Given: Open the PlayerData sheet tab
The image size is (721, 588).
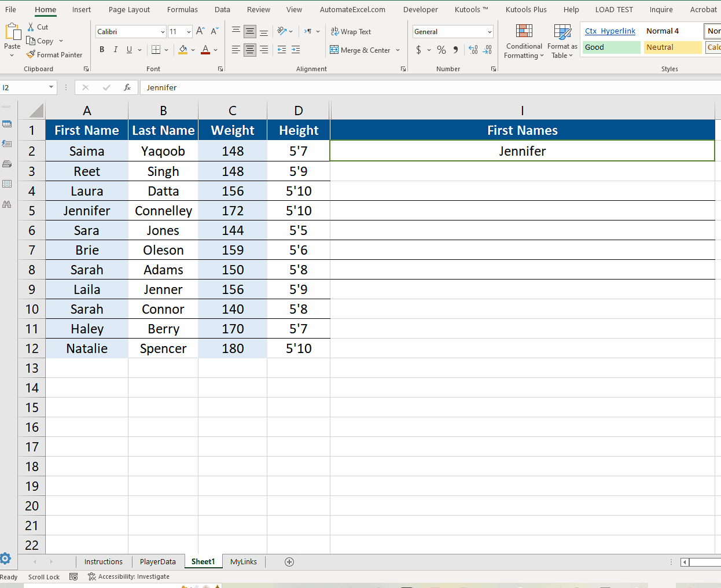Looking at the screenshot, I should [x=157, y=561].
